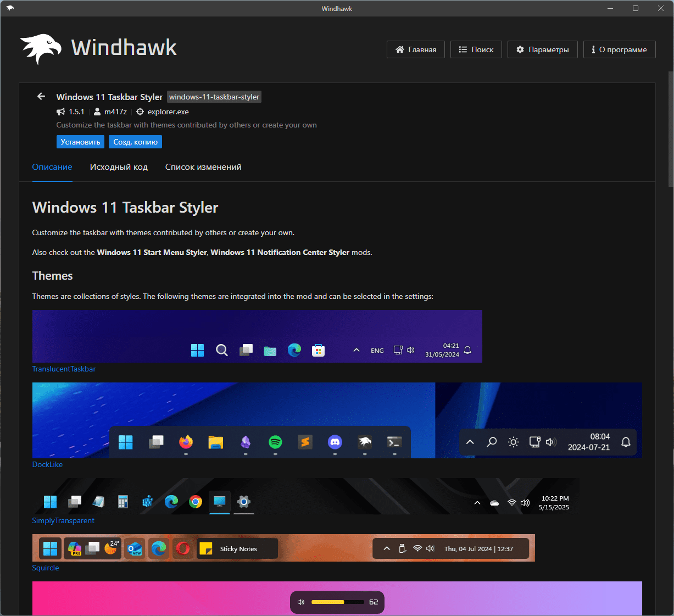
Task: Click the Sublime Text icon in DockLike preview
Action: coord(305,442)
